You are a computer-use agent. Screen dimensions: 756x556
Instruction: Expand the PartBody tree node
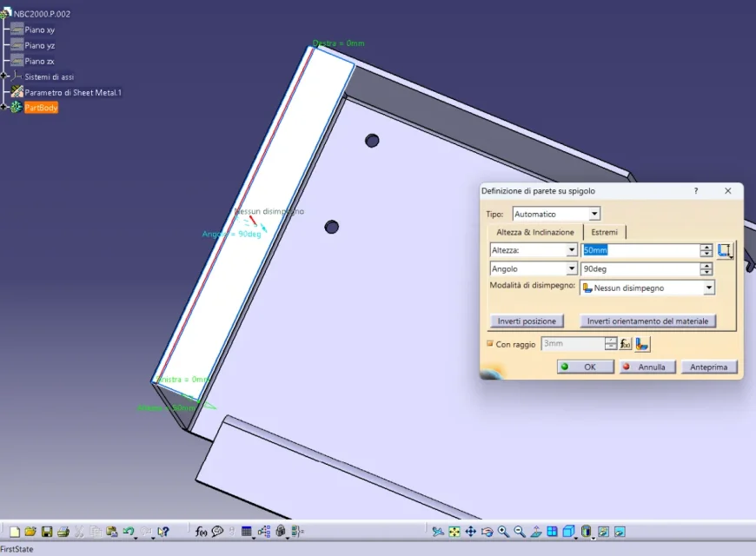tap(4, 108)
